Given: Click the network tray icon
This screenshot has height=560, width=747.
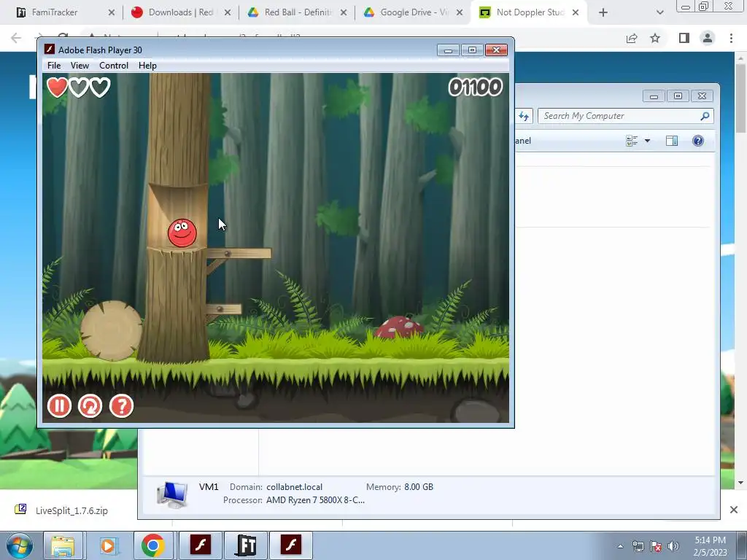Looking at the screenshot, I should pos(638,546).
